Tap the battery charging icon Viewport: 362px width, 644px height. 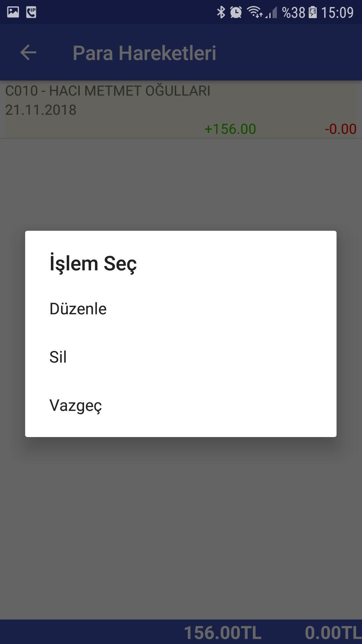312,12
